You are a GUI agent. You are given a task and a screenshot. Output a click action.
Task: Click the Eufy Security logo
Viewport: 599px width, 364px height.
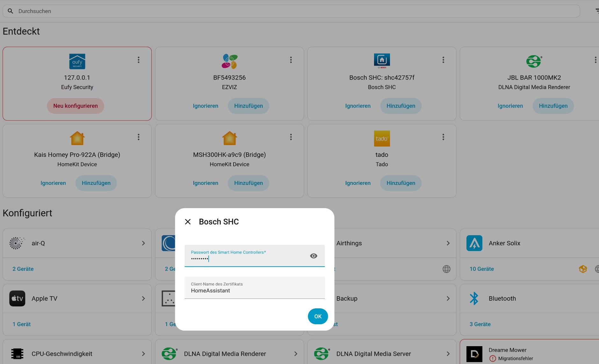point(77,61)
